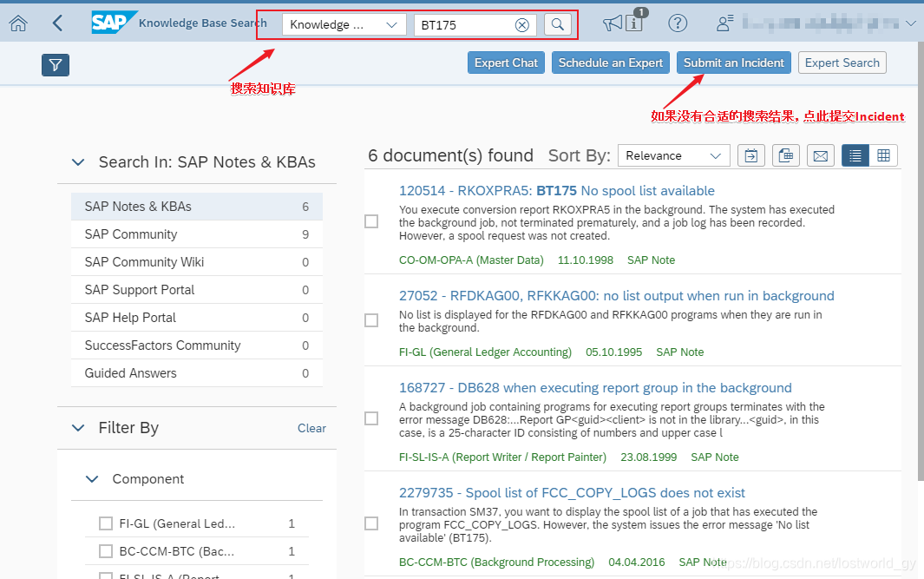Image resolution: width=924 pixels, height=579 pixels.
Task: Select SuccessFactors Community source
Action: (197, 345)
